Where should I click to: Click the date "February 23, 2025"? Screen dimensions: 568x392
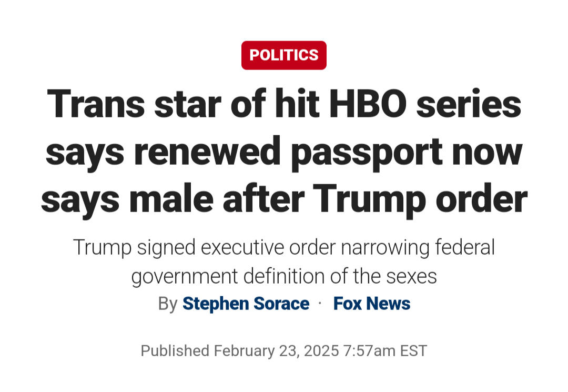point(277,351)
